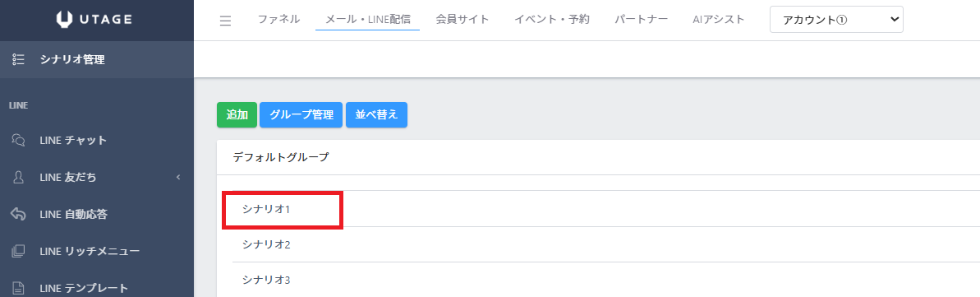
Task: Click the UTAGE logo
Action: click(94, 20)
